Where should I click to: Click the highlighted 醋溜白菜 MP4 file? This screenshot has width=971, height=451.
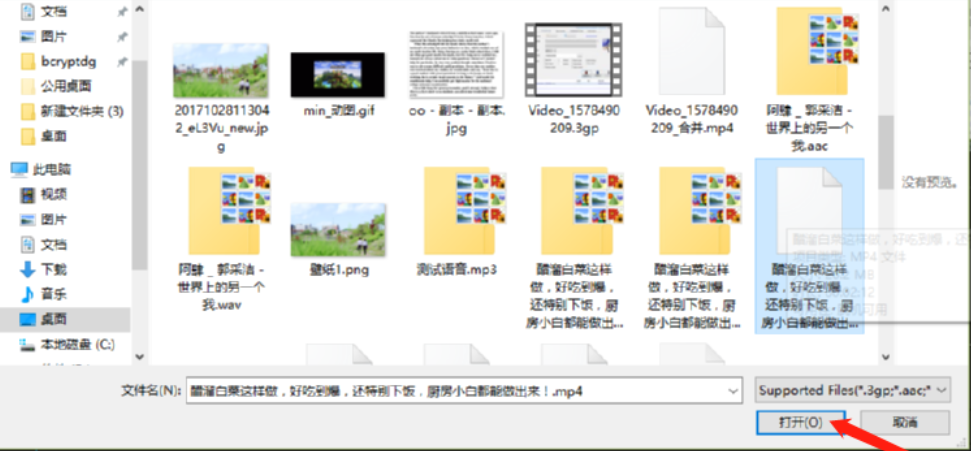pos(809,246)
